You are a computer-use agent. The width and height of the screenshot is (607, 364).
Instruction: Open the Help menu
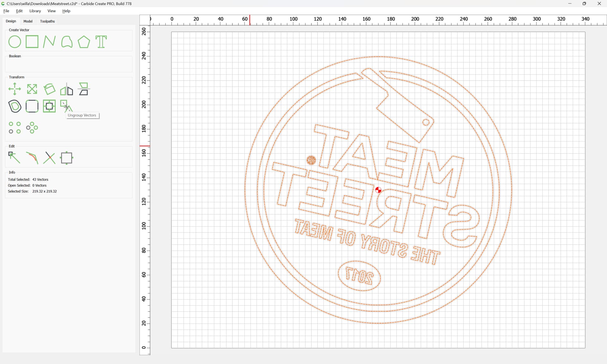pos(66,11)
